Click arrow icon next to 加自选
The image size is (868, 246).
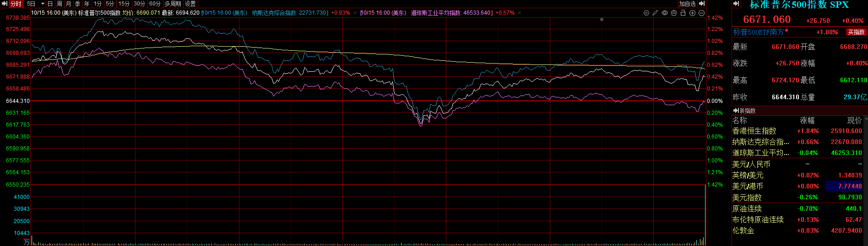(x=701, y=4)
